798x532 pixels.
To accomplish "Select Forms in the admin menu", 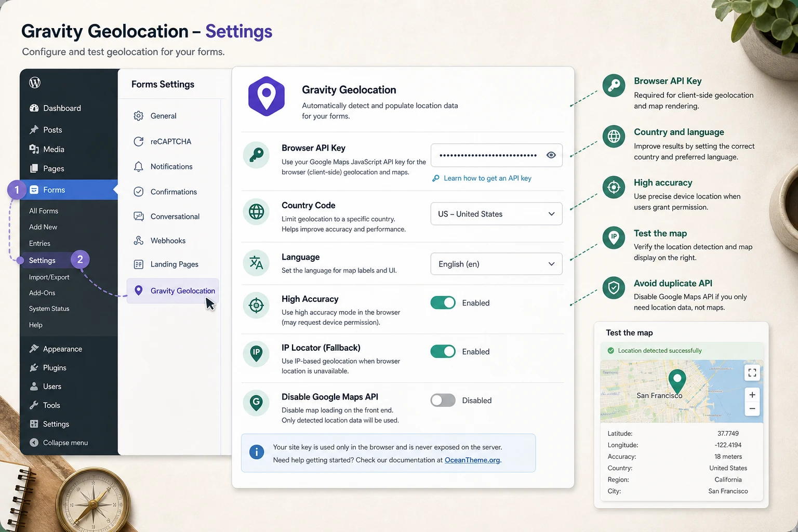I will pyautogui.click(x=69, y=190).
